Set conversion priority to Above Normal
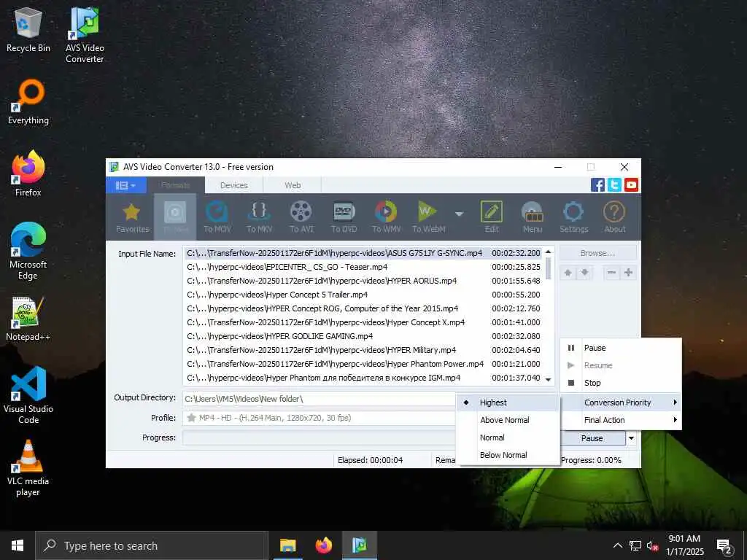 click(x=508, y=420)
